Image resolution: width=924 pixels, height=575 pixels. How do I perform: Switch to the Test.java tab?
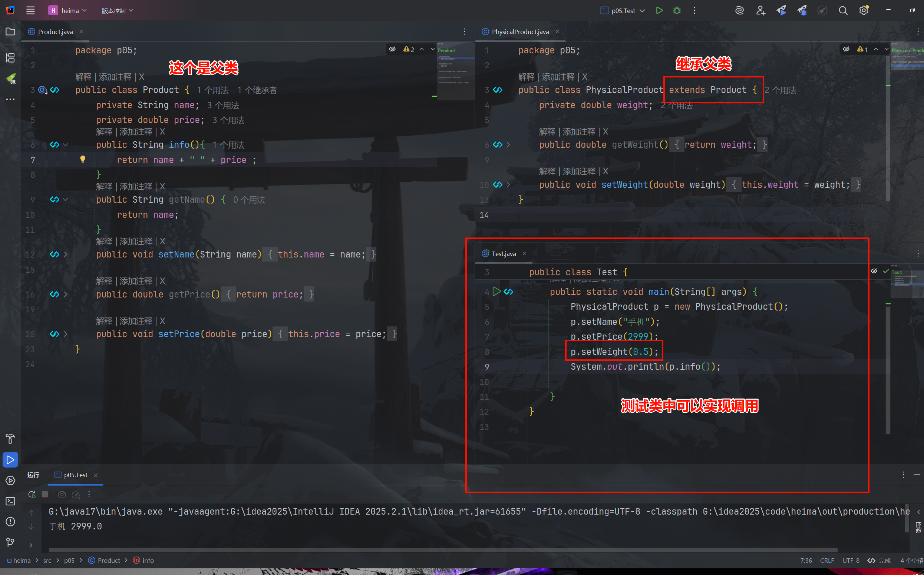pyautogui.click(x=504, y=254)
